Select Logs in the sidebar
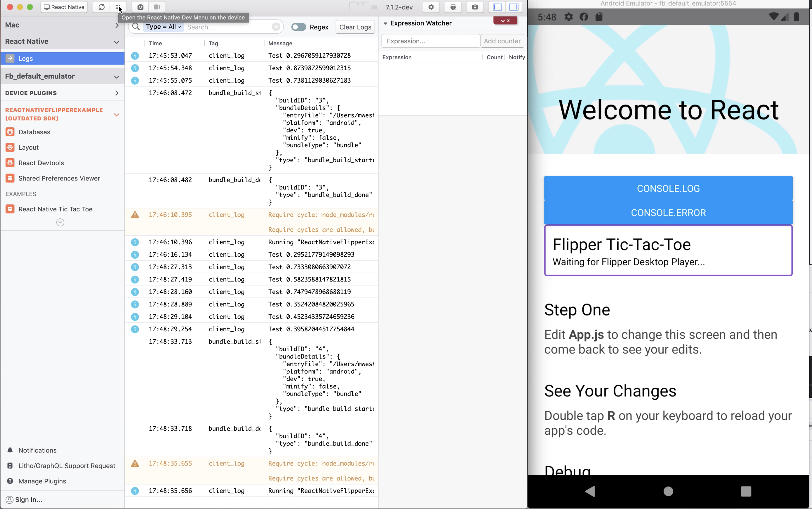The image size is (812, 509). tap(26, 59)
